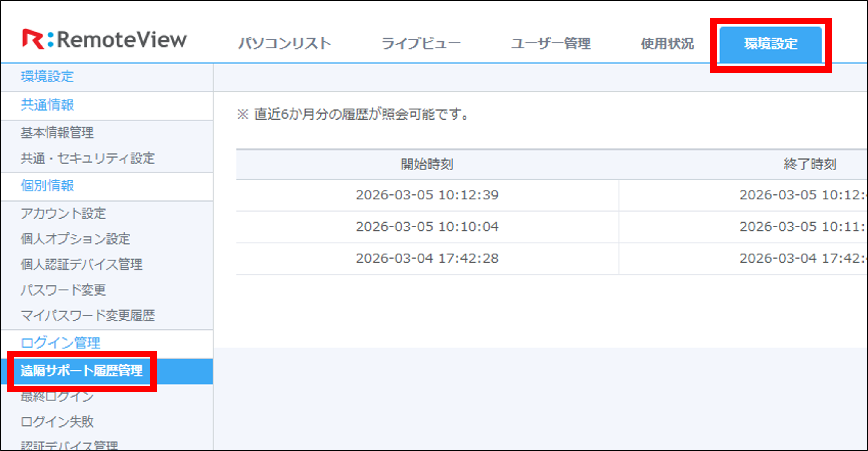Viewport: 868px width, 451px height.
Task: Open 個人オプション設定
Action: [x=76, y=239]
